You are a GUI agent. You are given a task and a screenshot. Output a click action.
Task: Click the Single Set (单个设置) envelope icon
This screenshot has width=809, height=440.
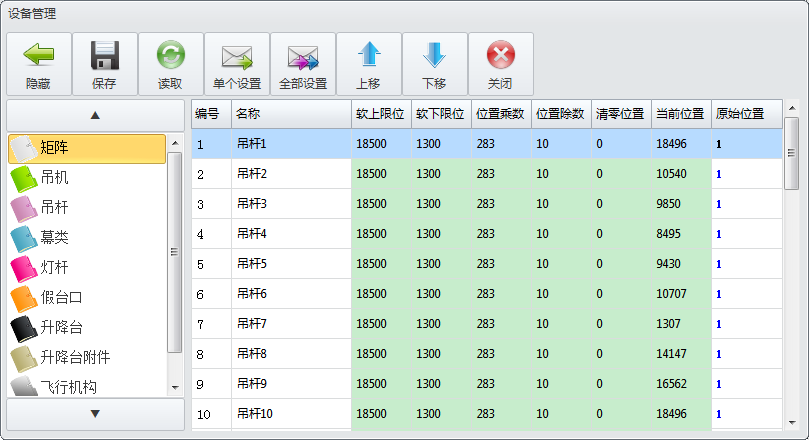[x=236, y=55]
